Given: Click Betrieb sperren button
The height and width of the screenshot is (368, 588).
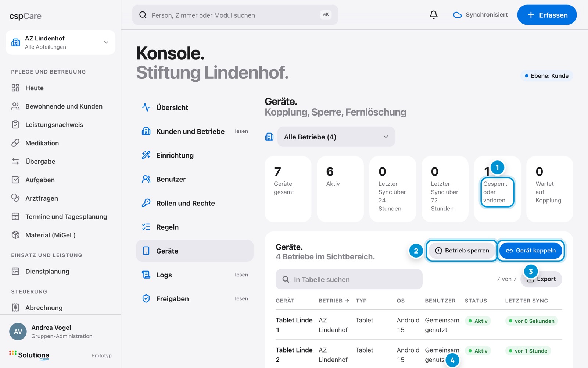Looking at the screenshot, I should (462, 251).
